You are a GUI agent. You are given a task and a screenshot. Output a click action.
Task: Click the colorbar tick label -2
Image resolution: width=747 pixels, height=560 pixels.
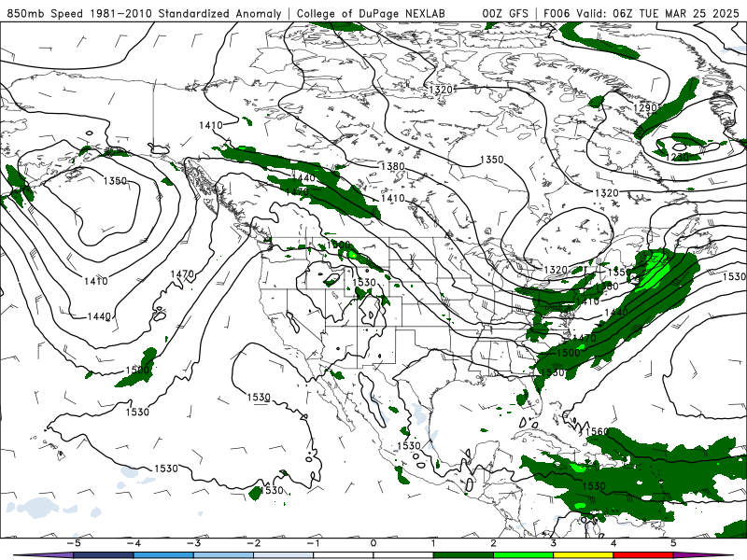click(253, 543)
